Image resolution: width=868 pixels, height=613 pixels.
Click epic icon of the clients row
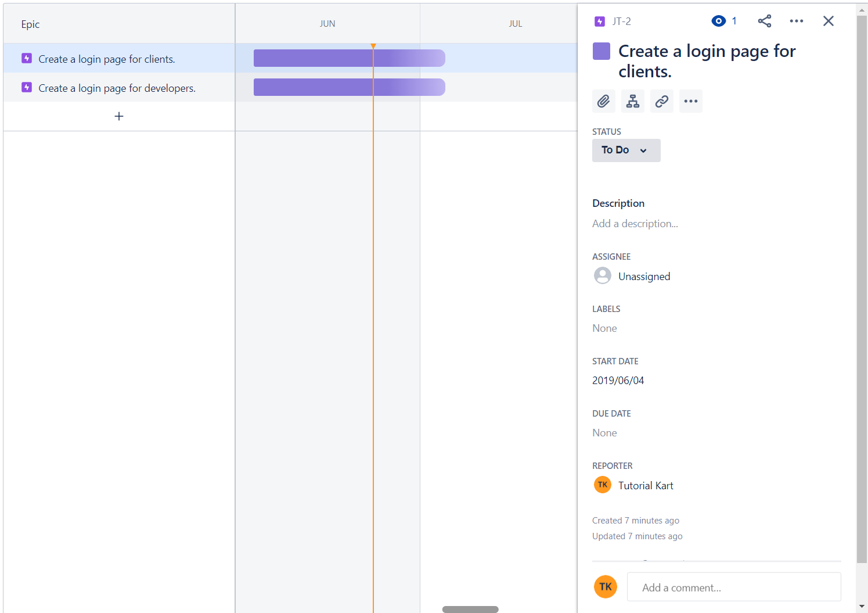pos(27,58)
